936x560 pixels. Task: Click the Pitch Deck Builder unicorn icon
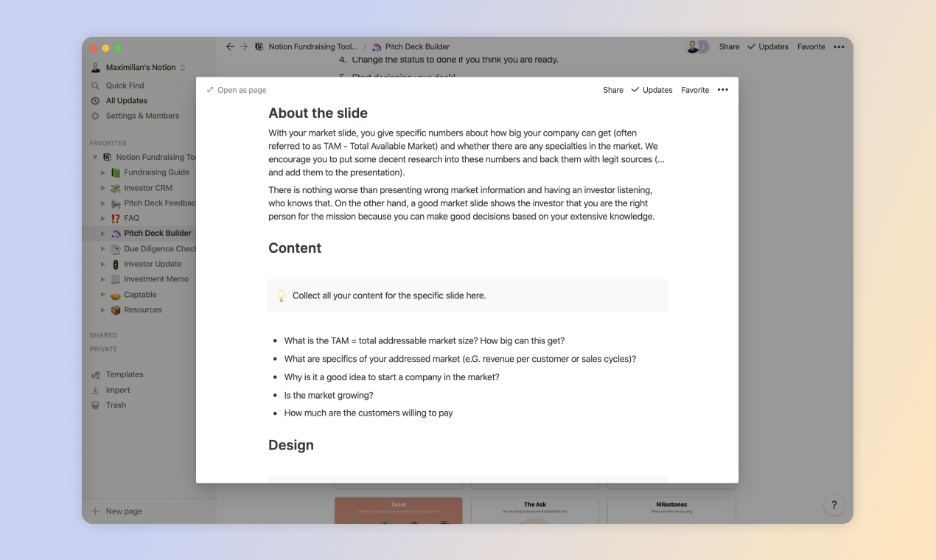click(x=116, y=233)
